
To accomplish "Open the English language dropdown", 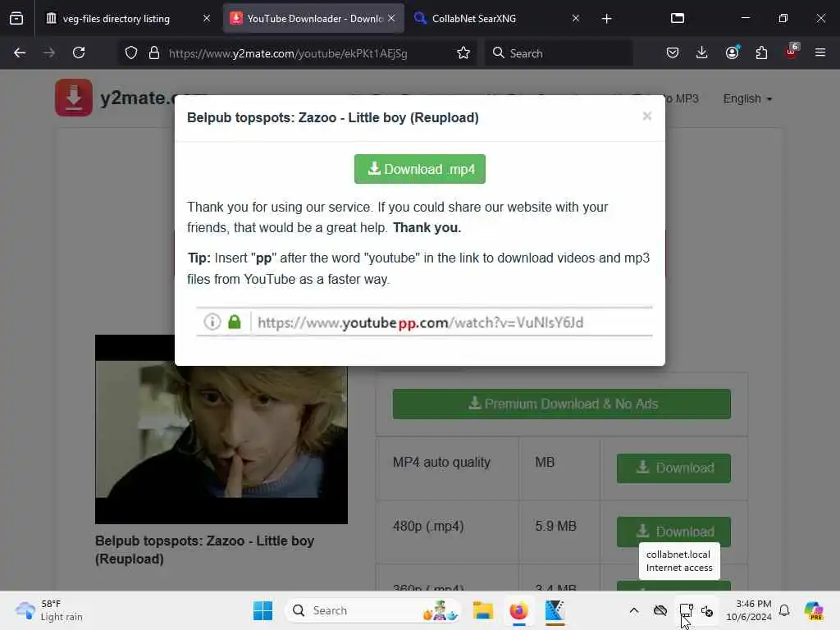I will 747,98.
